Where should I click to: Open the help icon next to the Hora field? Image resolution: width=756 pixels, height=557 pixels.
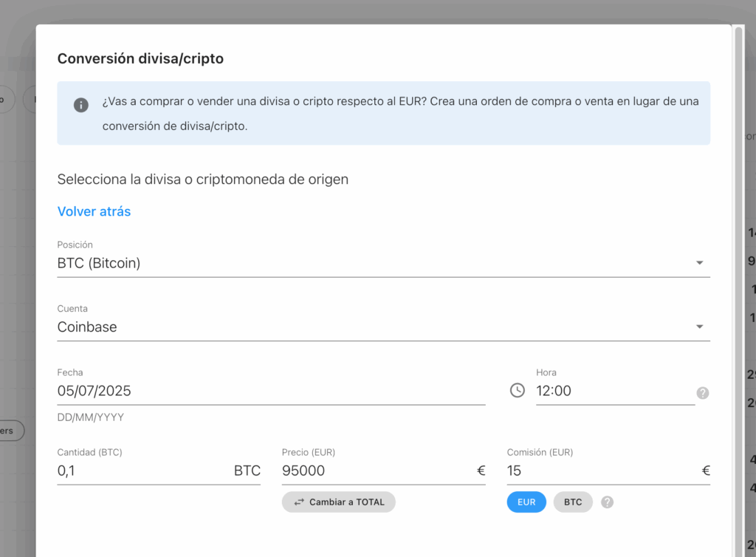702,393
